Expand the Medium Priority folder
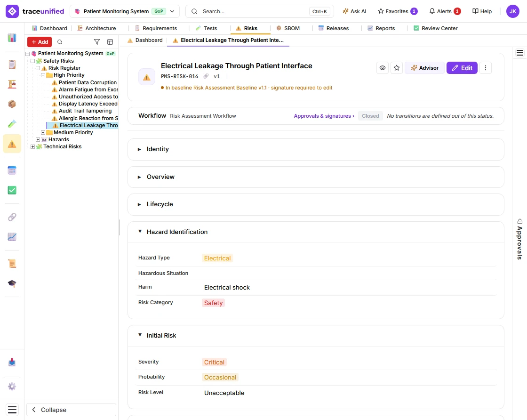 43,132
